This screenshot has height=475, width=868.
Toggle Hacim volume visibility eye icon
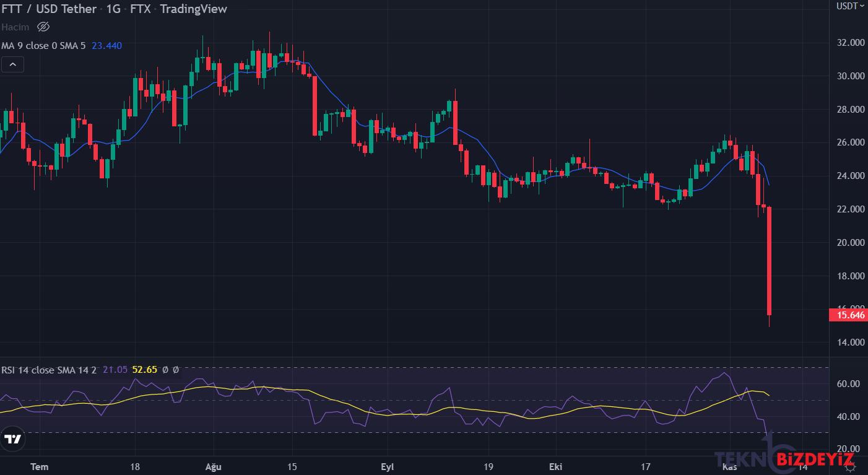(43, 27)
